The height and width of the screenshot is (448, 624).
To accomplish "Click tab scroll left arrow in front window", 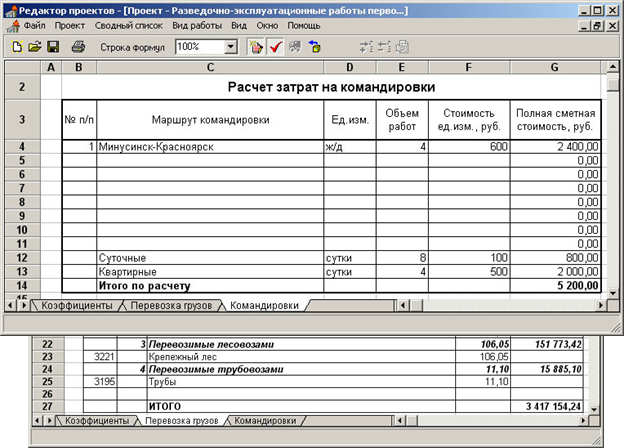I will 10,305.
